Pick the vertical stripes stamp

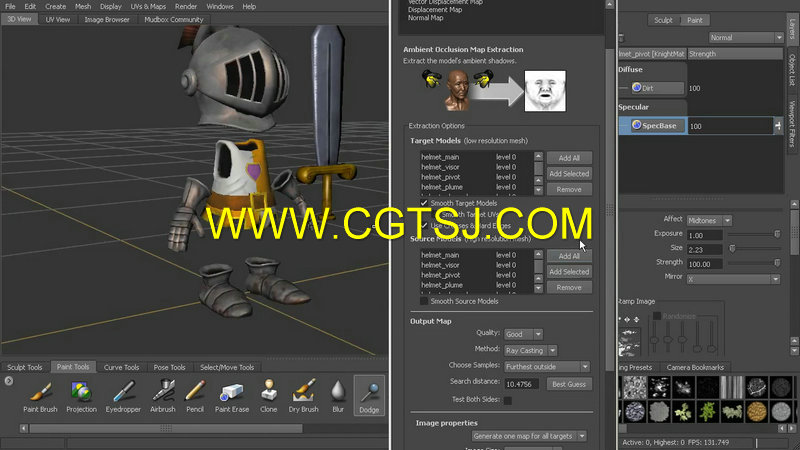point(732,387)
